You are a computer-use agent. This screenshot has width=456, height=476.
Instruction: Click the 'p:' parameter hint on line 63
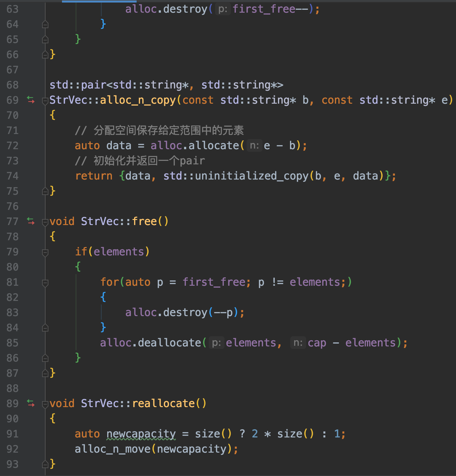pyautogui.click(x=223, y=9)
